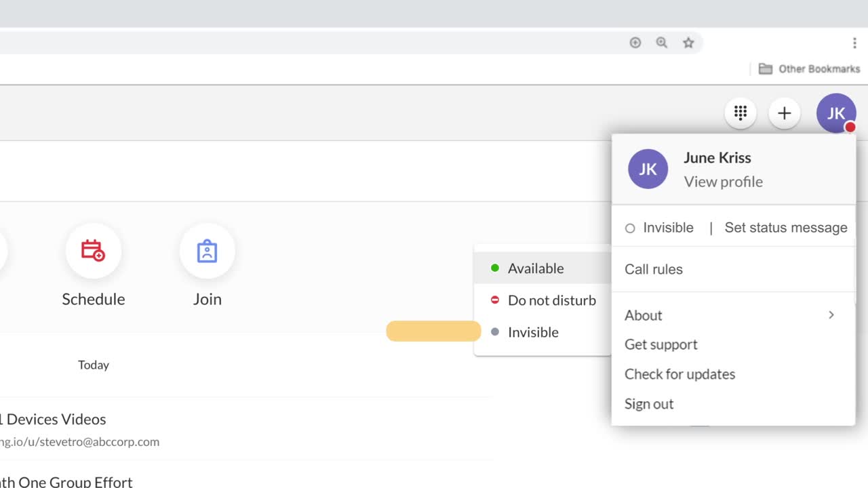
Task: Click the Schedule label
Action: point(94,299)
